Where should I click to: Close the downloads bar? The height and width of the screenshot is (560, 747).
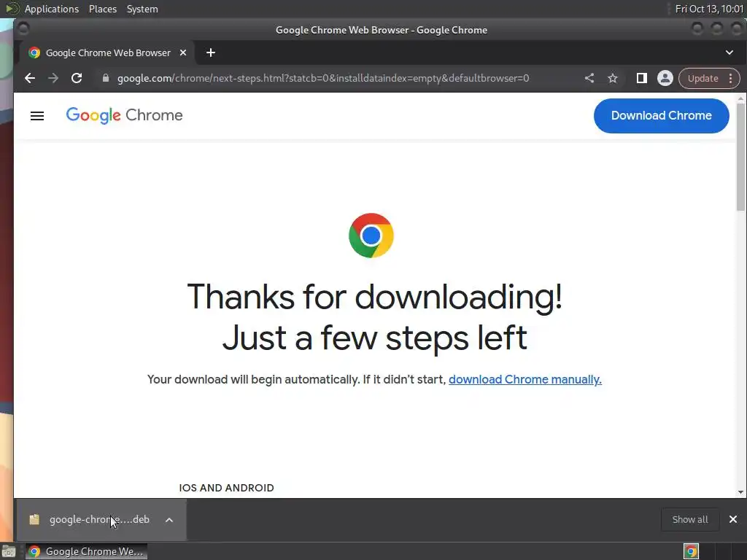(733, 519)
